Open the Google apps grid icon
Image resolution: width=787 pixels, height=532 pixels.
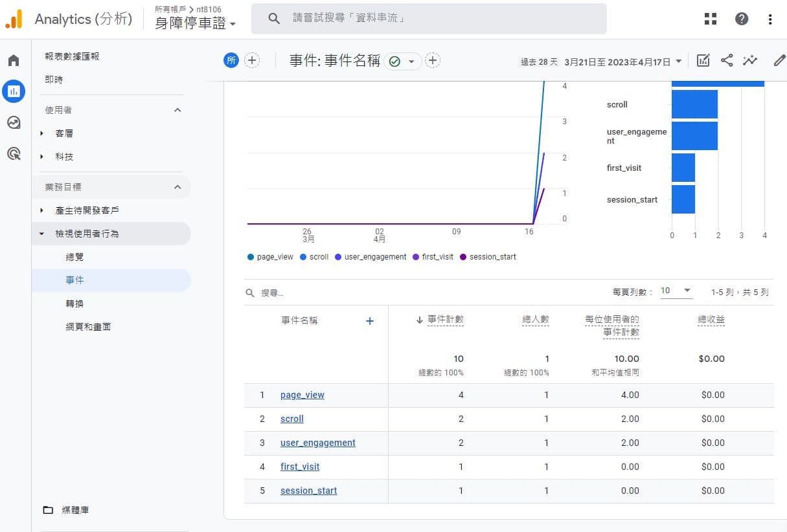711,19
